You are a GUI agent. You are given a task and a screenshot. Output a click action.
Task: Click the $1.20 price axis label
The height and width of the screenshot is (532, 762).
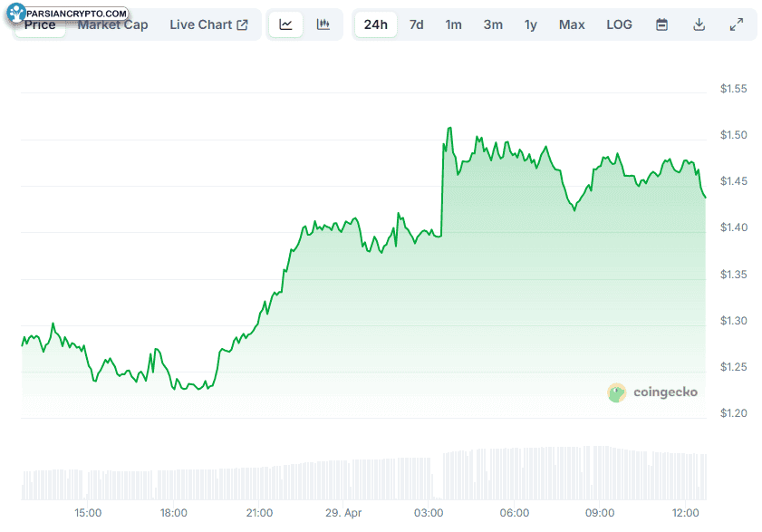point(733,413)
